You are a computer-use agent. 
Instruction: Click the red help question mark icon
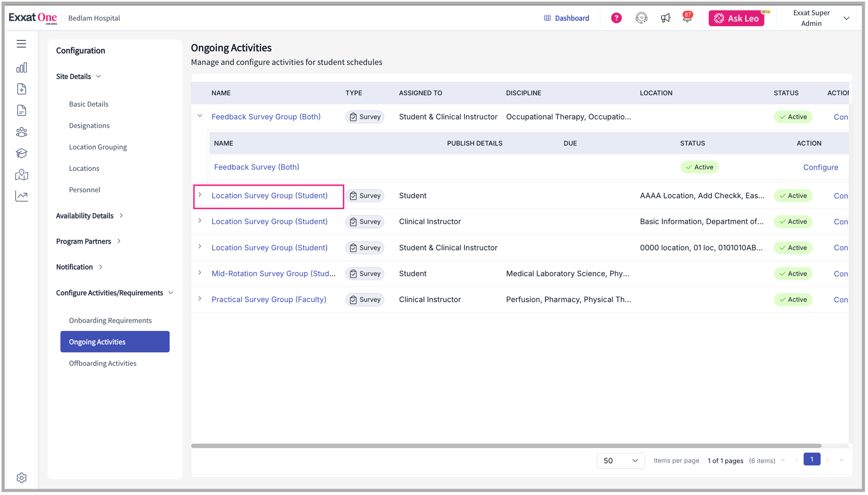pyautogui.click(x=616, y=18)
